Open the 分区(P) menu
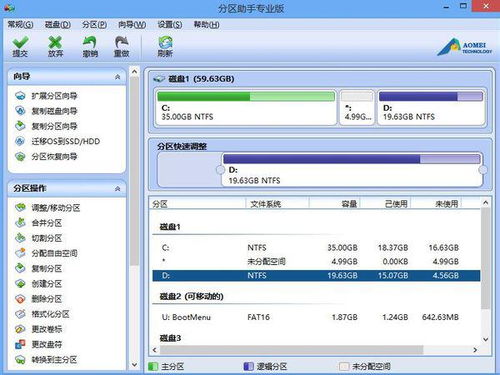The width and height of the screenshot is (500, 375). tap(94, 25)
